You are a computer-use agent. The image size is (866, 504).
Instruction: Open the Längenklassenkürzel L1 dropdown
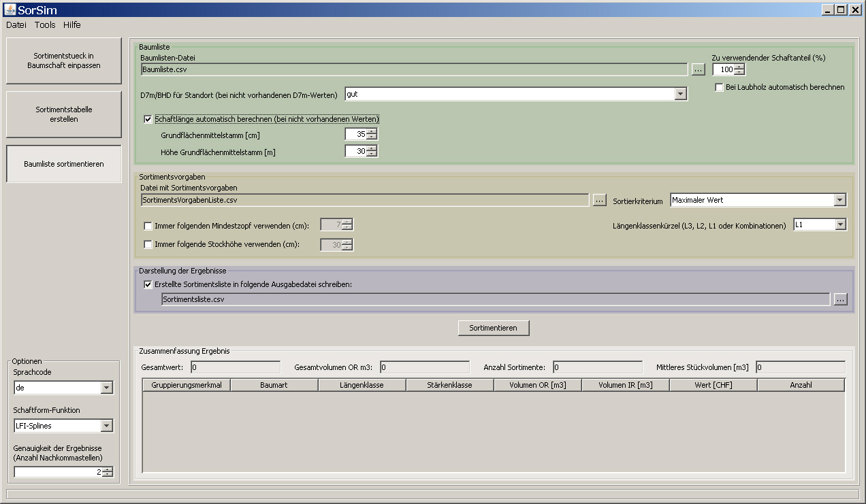(x=839, y=224)
